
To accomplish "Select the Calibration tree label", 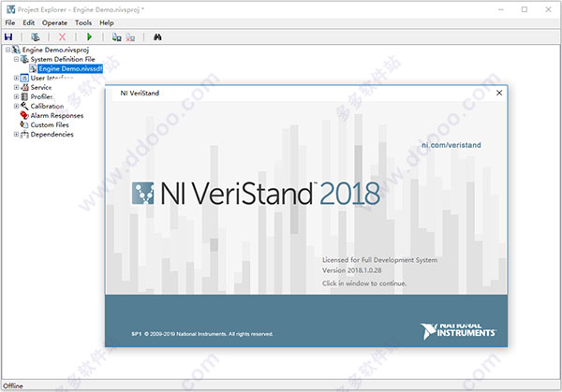I will click(x=48, y=107).
